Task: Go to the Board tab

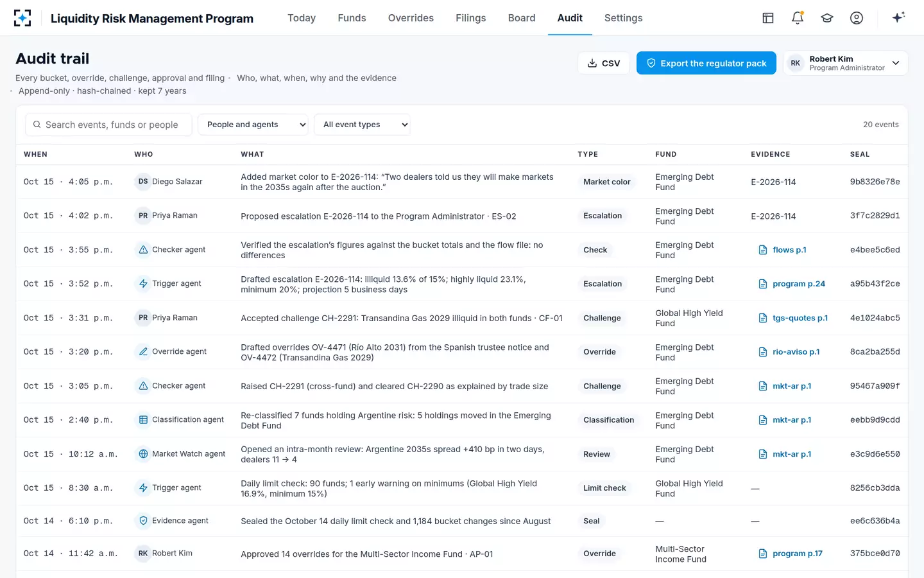Action: pyautogui.click(x=522, y=18)
